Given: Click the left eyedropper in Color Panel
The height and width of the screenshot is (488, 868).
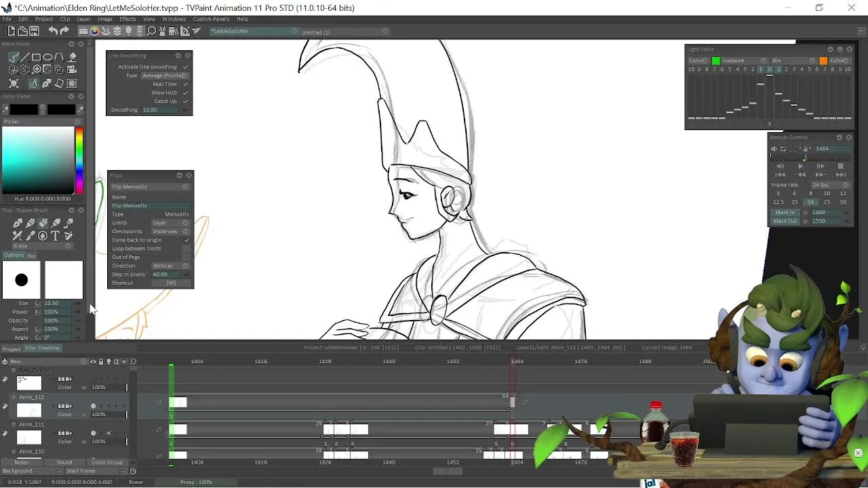Looking at the screenshot, I should click(x=5, y=109).
